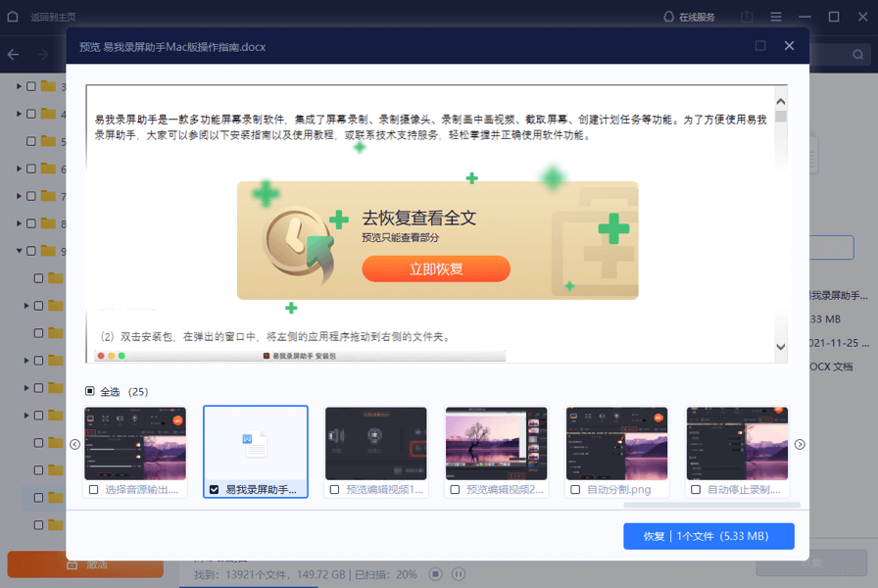Expand folder 7 in the tree

point(19,196)
